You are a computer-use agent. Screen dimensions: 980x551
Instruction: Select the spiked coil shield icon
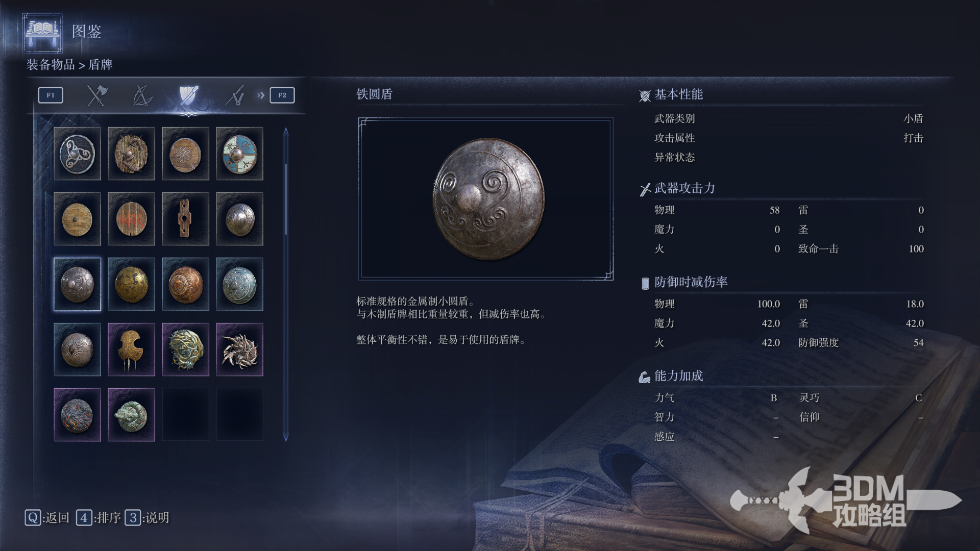(x=239, y=349)
